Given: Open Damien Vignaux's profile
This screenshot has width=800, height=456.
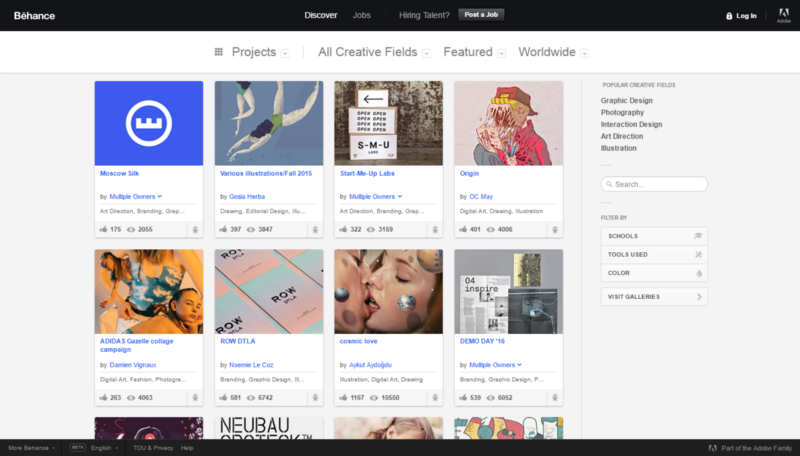Looking at the screenshot, I should [x=133, y=365].
